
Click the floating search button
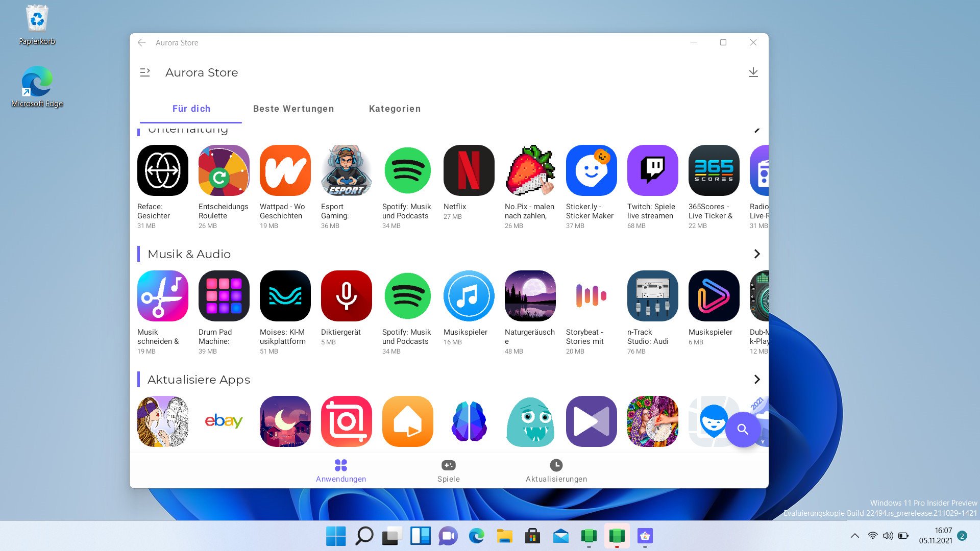pyautogui.click(x=743, y=430)
